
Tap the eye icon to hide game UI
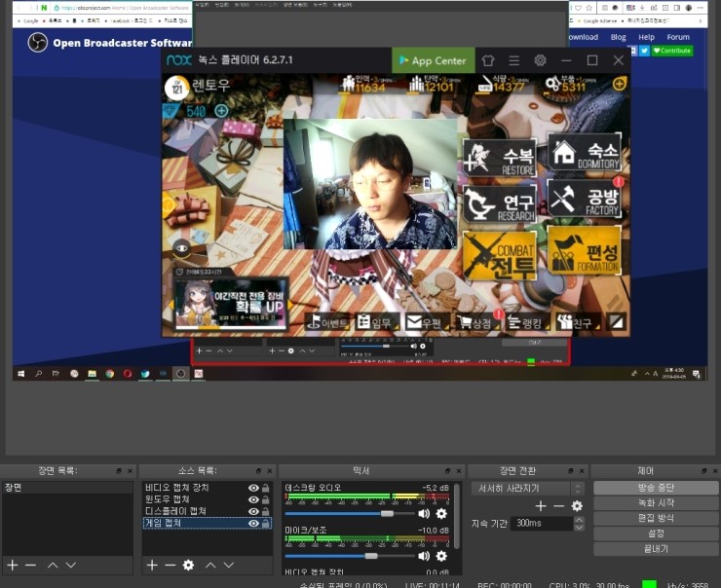(x=181, y=248)
